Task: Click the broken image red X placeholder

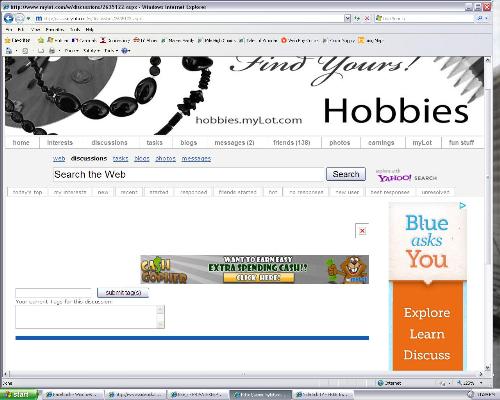Action: 362,231
